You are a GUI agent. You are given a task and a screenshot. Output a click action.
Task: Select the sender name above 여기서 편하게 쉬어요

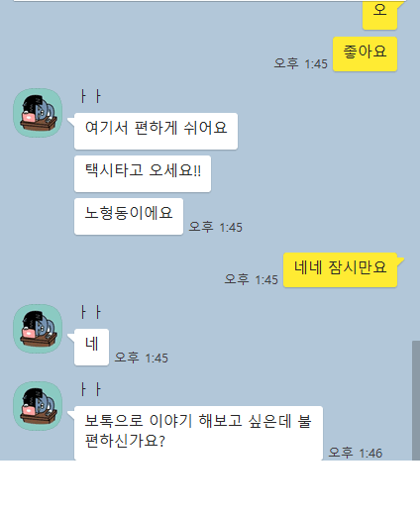pyautogui.click(x=91, y=96)
